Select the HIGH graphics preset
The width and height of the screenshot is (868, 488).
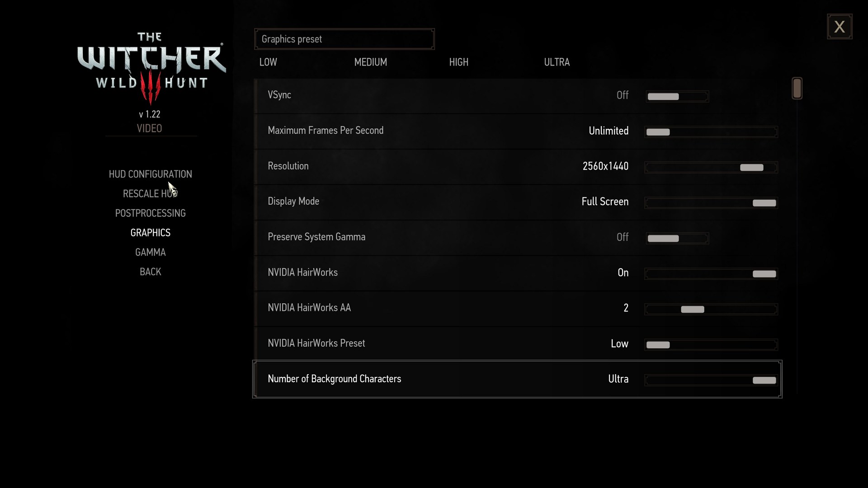pos(458,62)
